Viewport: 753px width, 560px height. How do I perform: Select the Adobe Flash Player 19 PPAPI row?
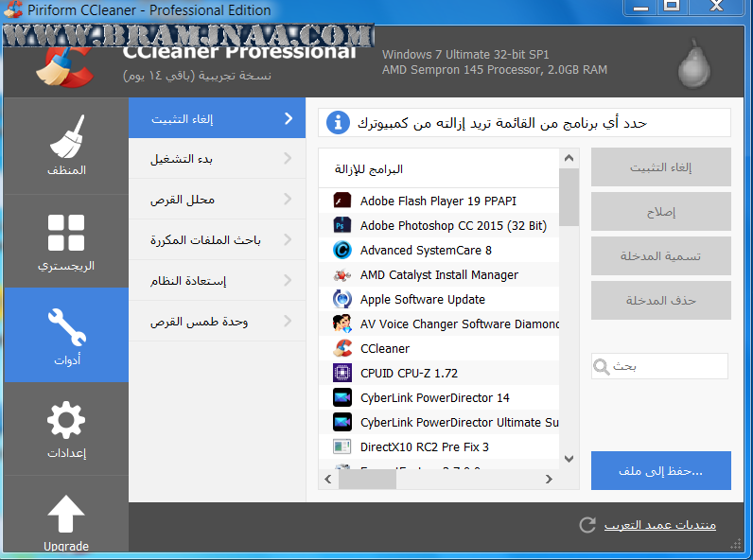click(x=439, y=201)
